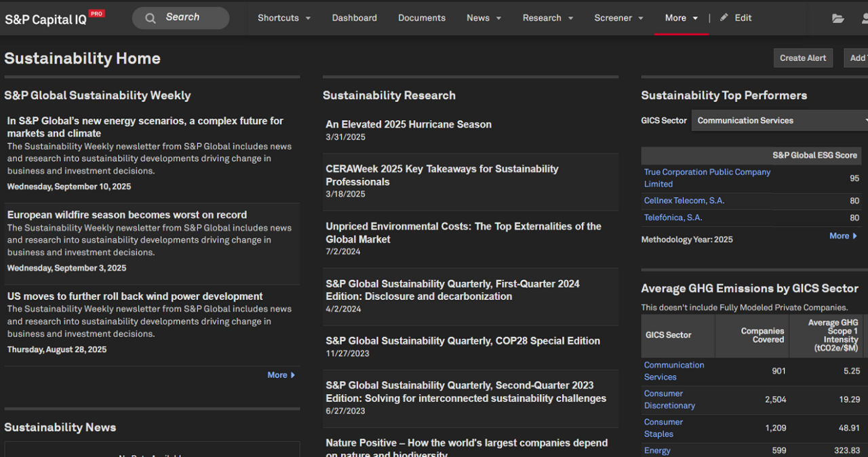Open the Research dropdown menu
The image size is (868, 457).
548,18
